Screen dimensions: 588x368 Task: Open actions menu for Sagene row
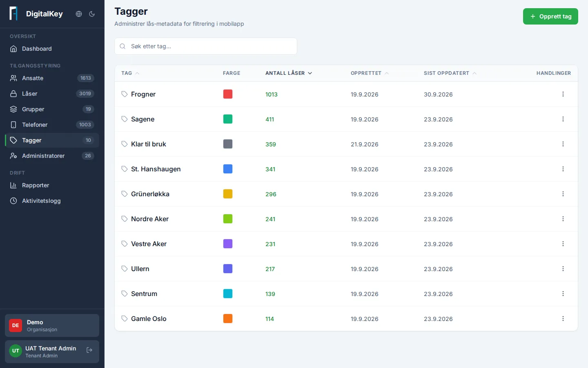click(x=563, y=119)
